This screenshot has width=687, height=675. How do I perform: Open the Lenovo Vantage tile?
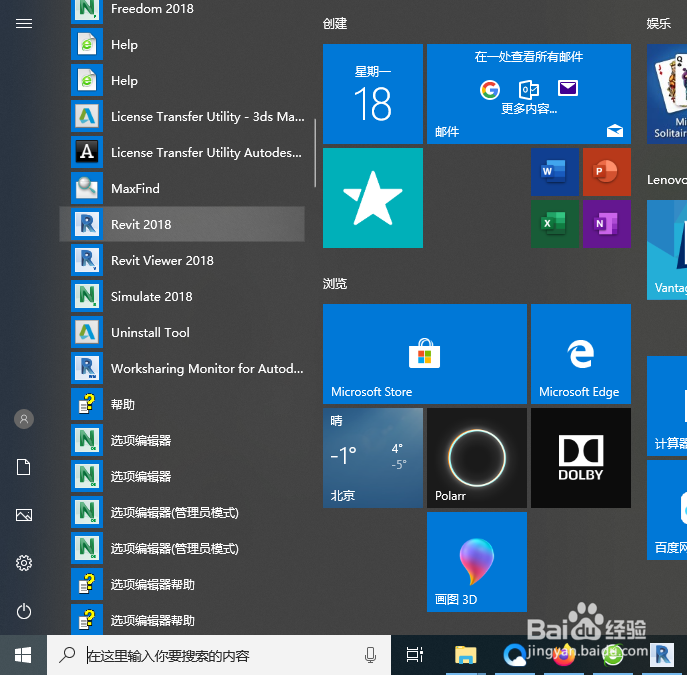tap(667, 250)
